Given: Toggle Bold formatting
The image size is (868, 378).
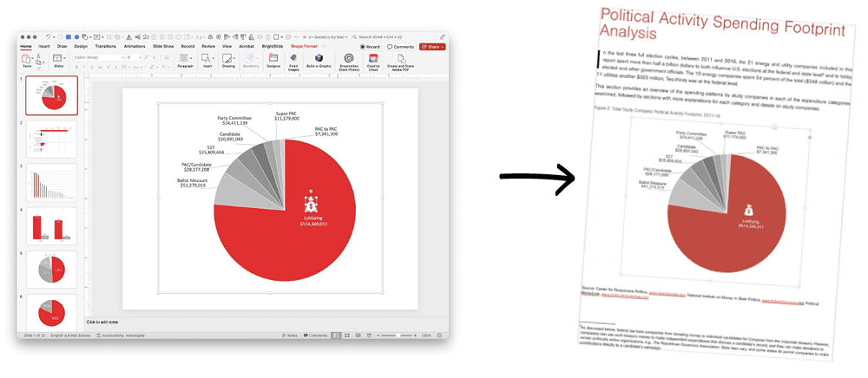Looking at the screenshot, I should pos(76,67).
